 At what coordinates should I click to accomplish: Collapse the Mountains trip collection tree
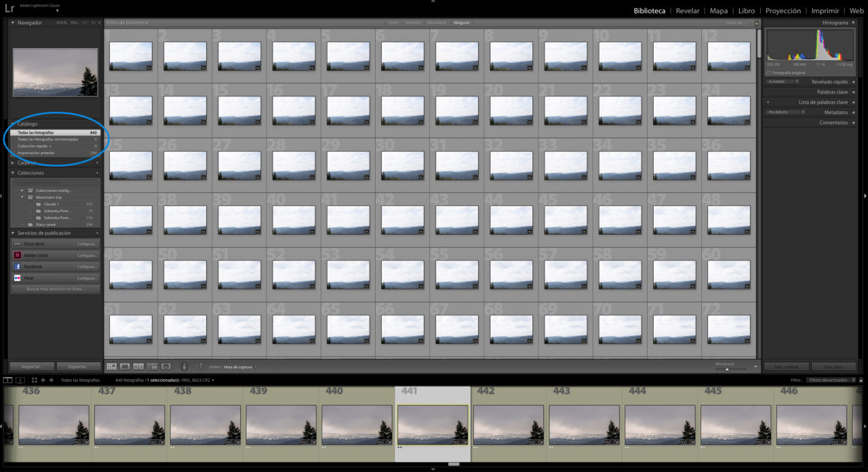22,197
